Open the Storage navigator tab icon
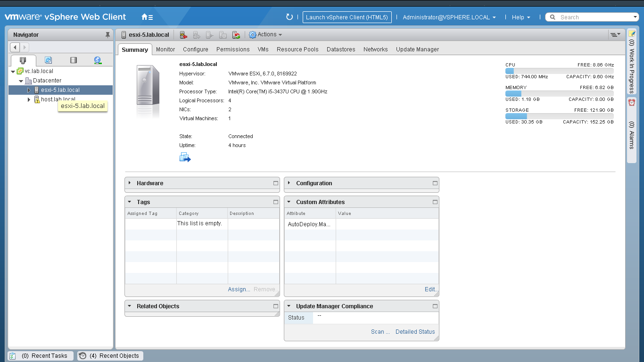Image resolution: width=644 pixels, height=362 pixels. [73, 60]
